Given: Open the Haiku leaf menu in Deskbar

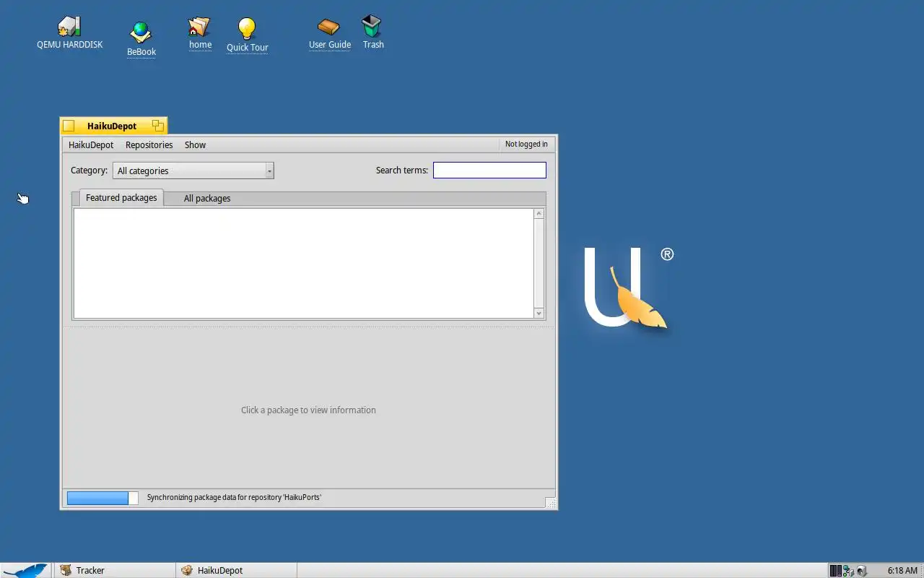Looking at the screenshot, I should coord(26,570).
